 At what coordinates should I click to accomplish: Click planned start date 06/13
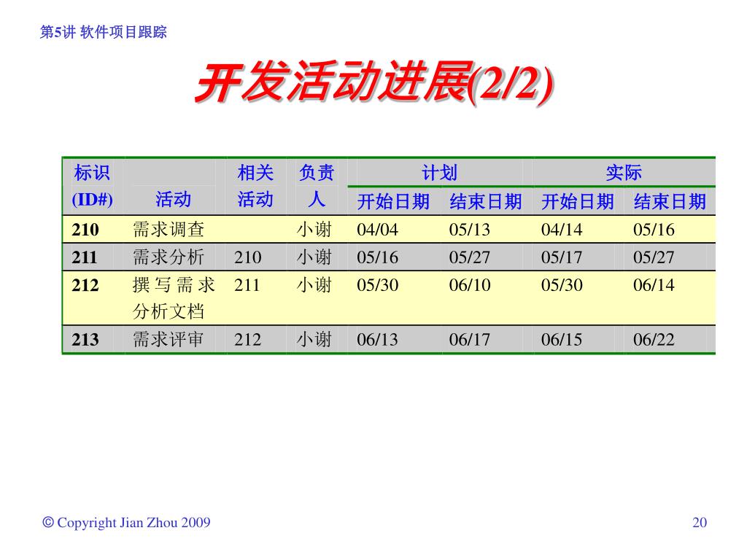pos(377,340)
